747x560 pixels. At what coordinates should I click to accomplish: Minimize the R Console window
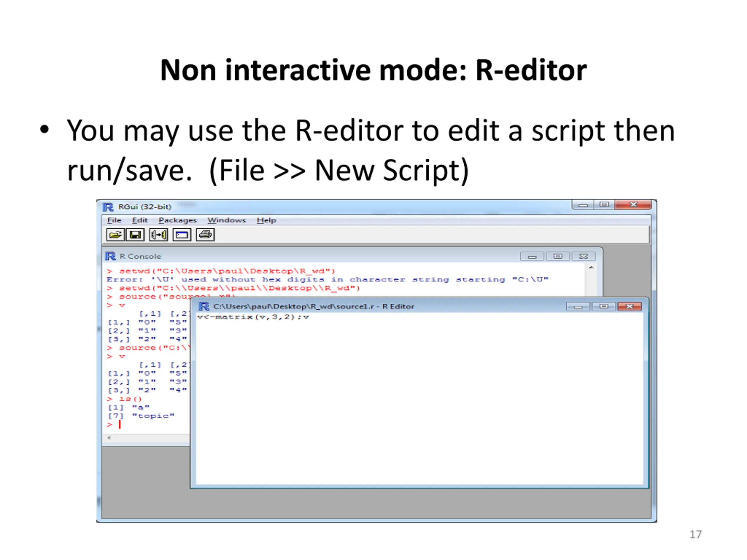coord(532,257)
